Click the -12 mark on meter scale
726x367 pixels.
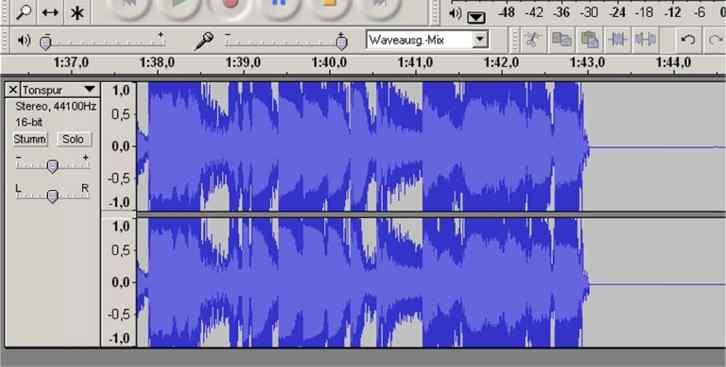[x=673, y=13]
